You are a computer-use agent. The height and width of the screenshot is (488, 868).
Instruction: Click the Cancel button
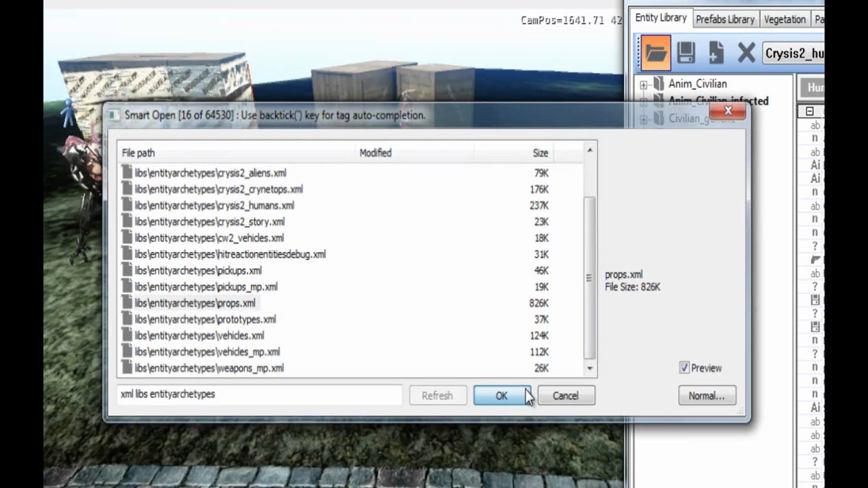[x=566, y=396]
